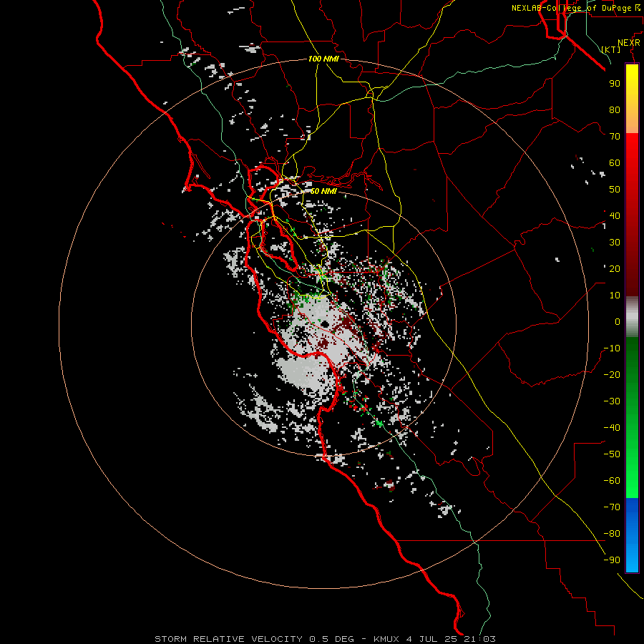Click the NEXR label above the scale
The width and height of the screenshot is (644, 644).
click(x=629, y=43)
